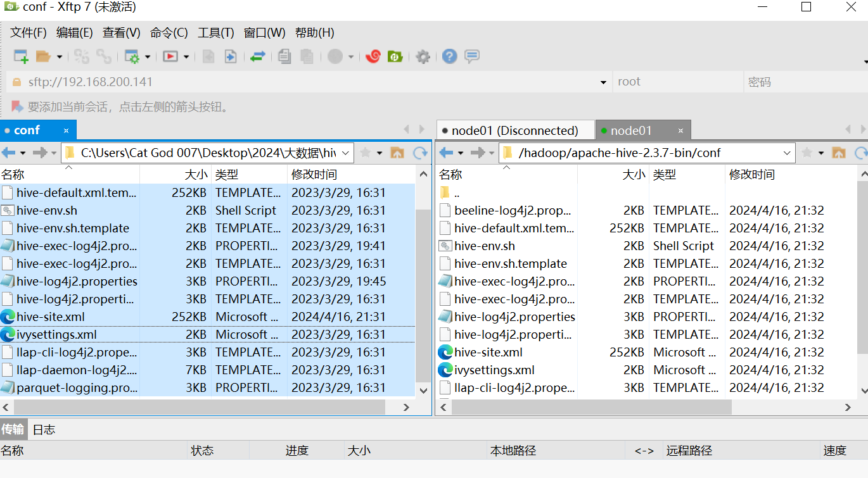Image resolution: width=868 pixels, height=478 pixels.
Task: Click local pane home folder icon
Action: (397, 153)
